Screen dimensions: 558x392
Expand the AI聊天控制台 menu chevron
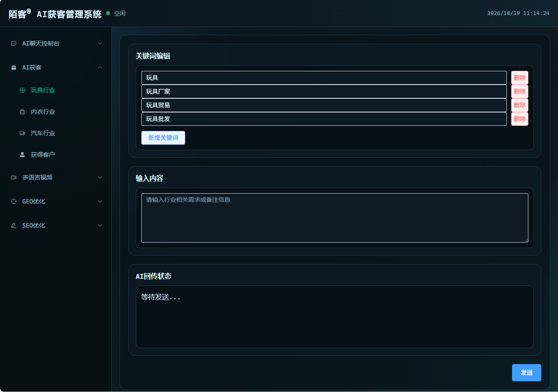click(x=100, y=43)
